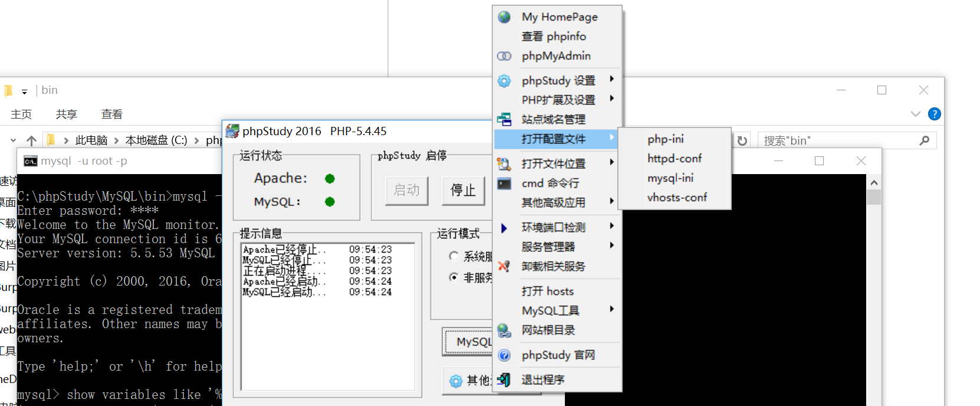Image resolution: width=980 pixels, height=406 pixels.
Task: Expand the PHP扩展及设置 submenu arrow
Action: click(x=612, y=98)
